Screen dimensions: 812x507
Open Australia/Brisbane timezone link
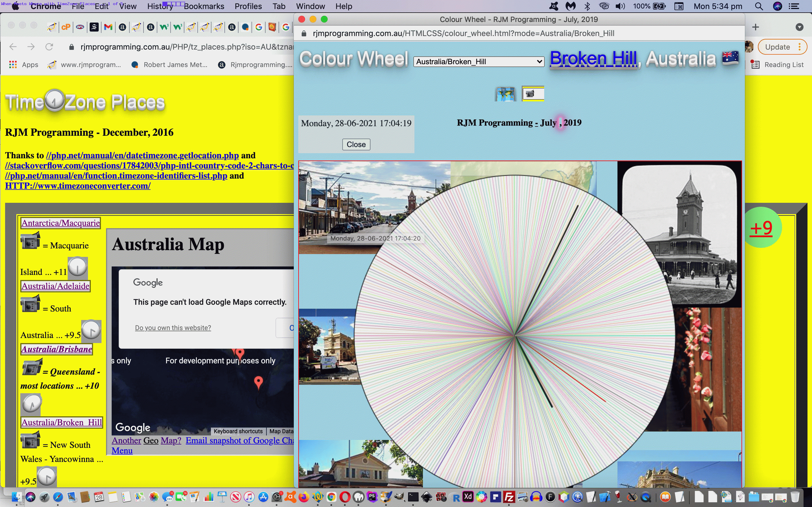tap(56, 349)
